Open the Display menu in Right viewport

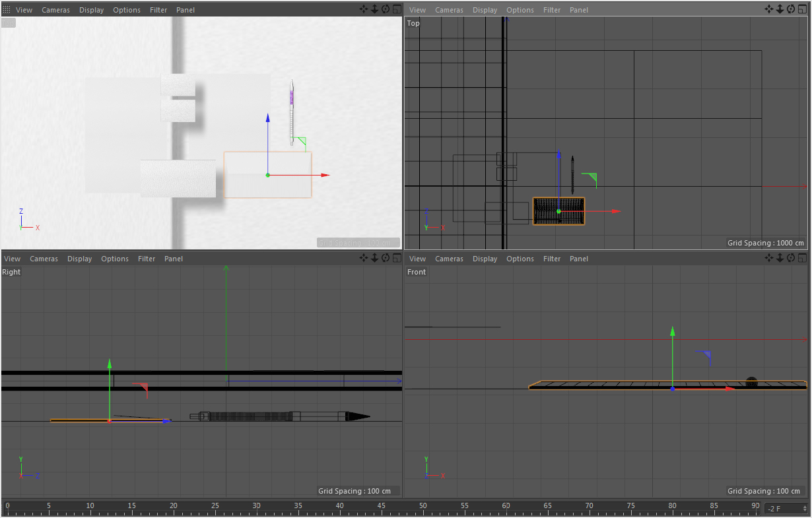79,259
